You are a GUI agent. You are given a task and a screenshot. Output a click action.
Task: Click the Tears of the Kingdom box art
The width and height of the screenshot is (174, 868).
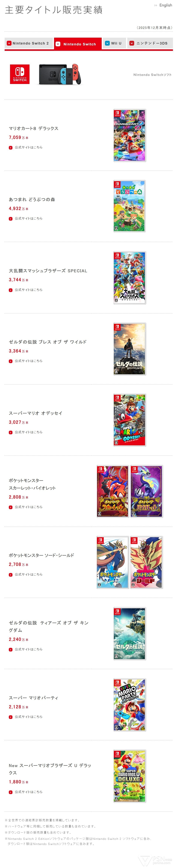[130, 633]
